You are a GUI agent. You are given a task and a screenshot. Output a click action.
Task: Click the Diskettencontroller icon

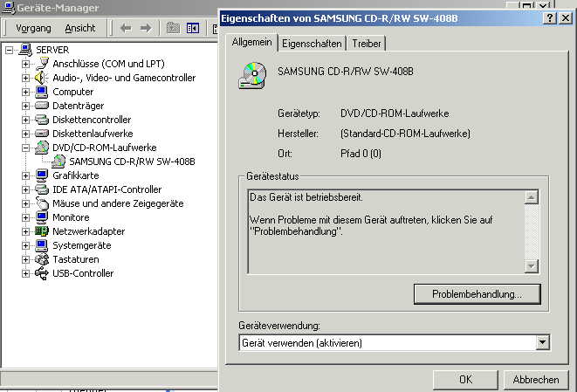42,120
